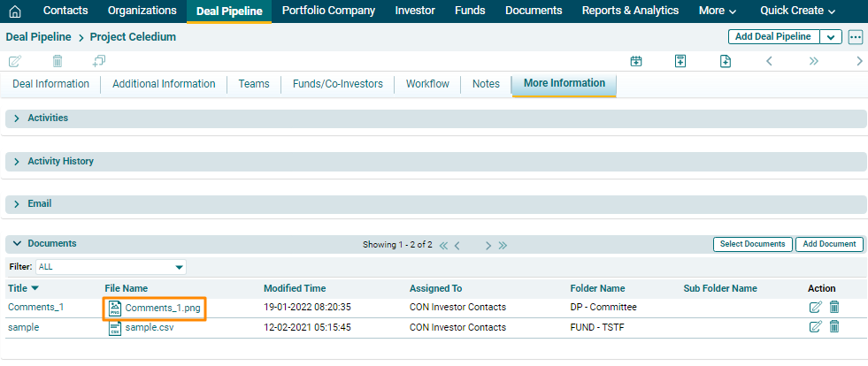Viewport: 868px width, 366px height.
Task: Switch to the Workflow tab
Action: click(427, 84)
